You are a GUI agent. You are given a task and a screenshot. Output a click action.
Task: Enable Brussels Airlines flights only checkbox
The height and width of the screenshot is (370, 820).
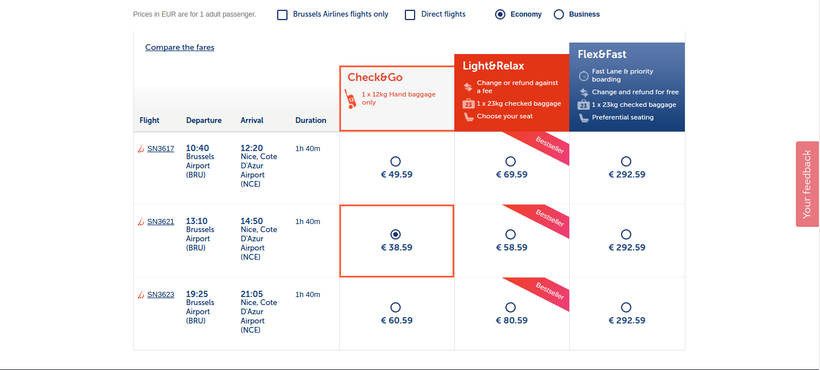[x=282, y=15]
